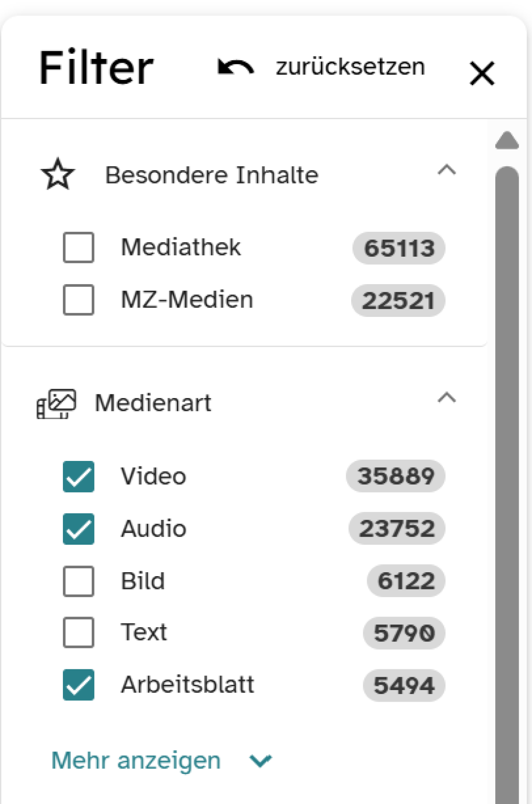Viewport: 532px width, 804px height.
Task: Close the Filter panel with X
Action: [x=482, y=73]
